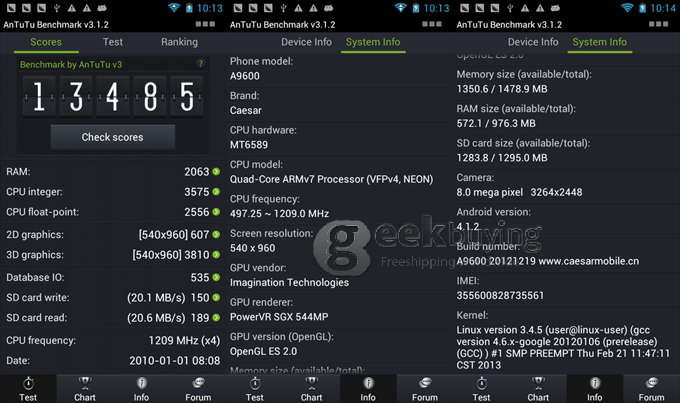The height and width of the screenshot is (403, 680).
Task: Tap the 10:14 clock in the status bar
Action: 663,8
